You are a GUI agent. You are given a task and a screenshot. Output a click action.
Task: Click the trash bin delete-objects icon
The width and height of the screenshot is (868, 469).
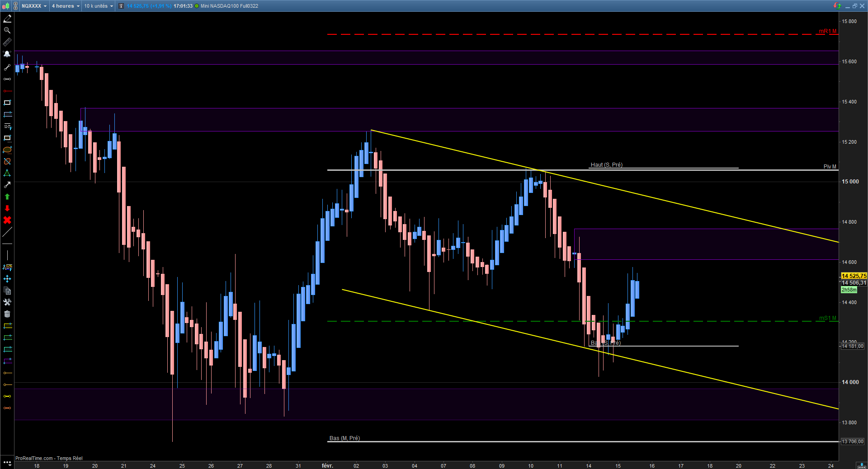7,314
